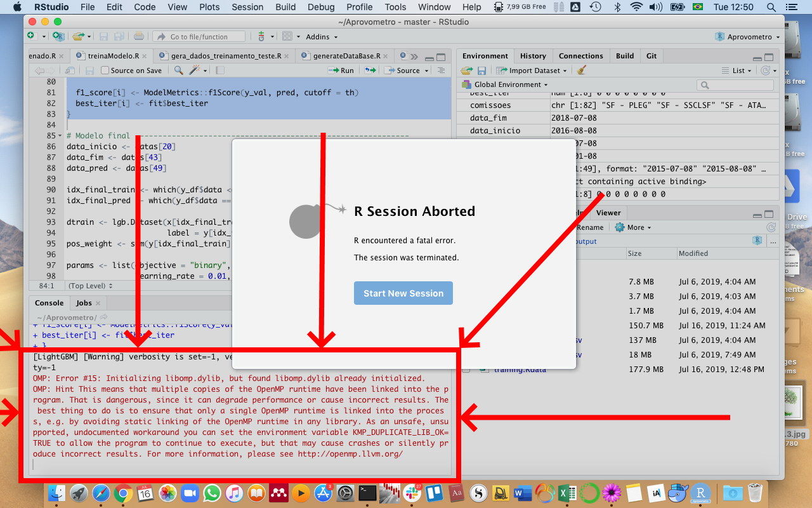Click inside the Go to file/function field

point(199,36)
